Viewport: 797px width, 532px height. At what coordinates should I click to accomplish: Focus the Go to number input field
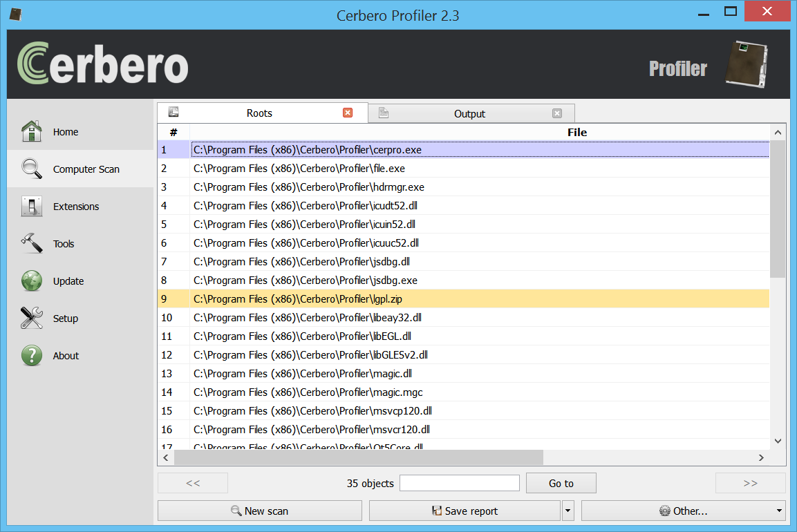pos(460,483)
